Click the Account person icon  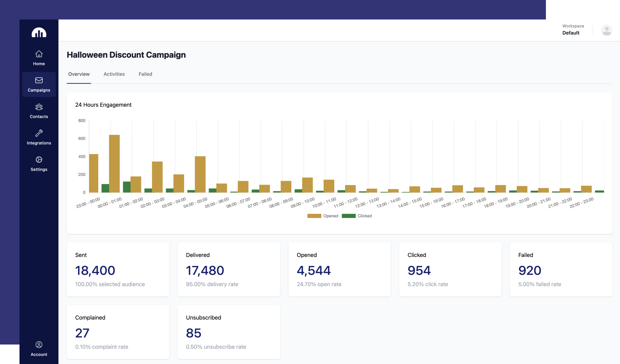(39, 345)
